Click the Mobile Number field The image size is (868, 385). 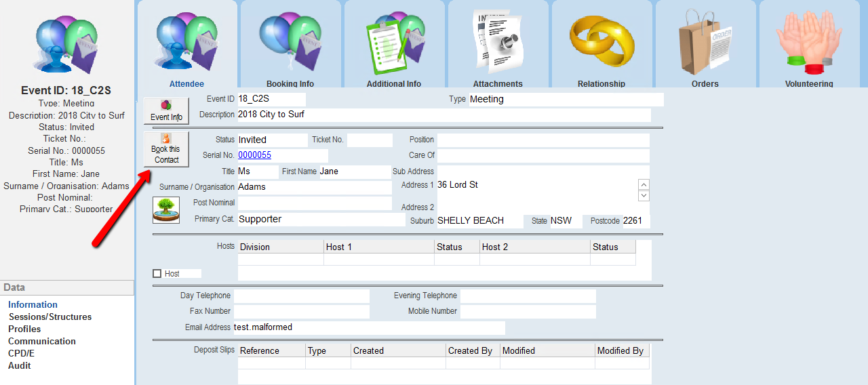click(x=528, y=311)
